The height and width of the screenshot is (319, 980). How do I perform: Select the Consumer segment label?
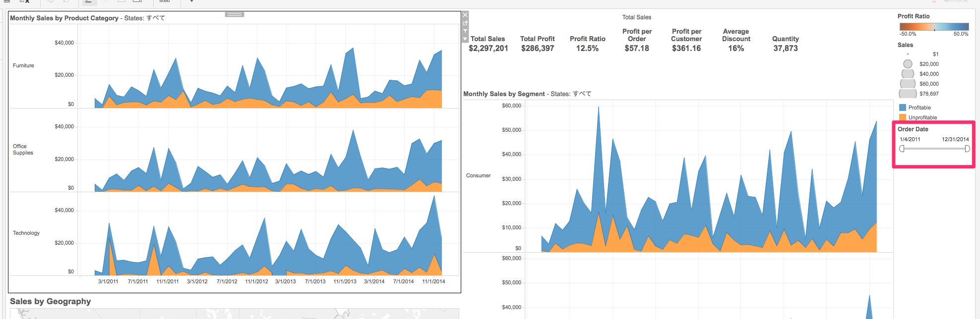[478, 175]
